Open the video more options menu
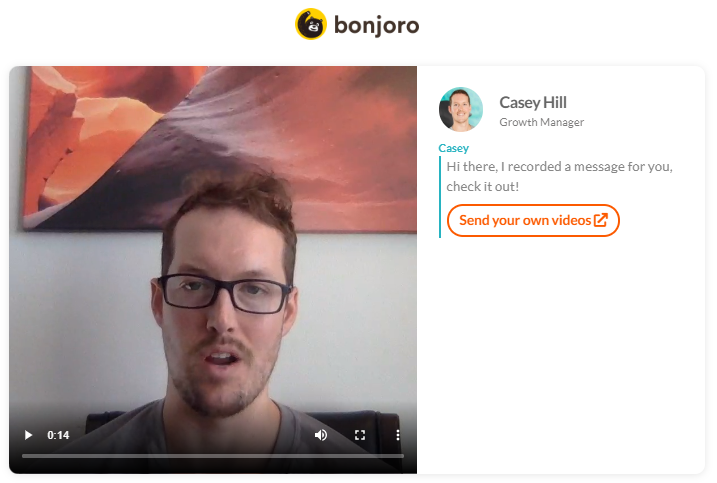The height and width of the screenshot is (483, 717). 397,435
